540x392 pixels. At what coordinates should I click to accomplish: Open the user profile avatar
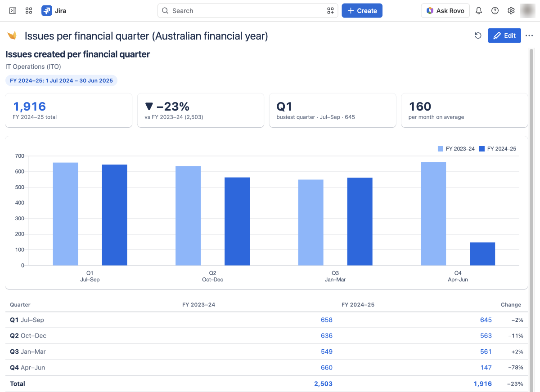[x=527, y=10]
